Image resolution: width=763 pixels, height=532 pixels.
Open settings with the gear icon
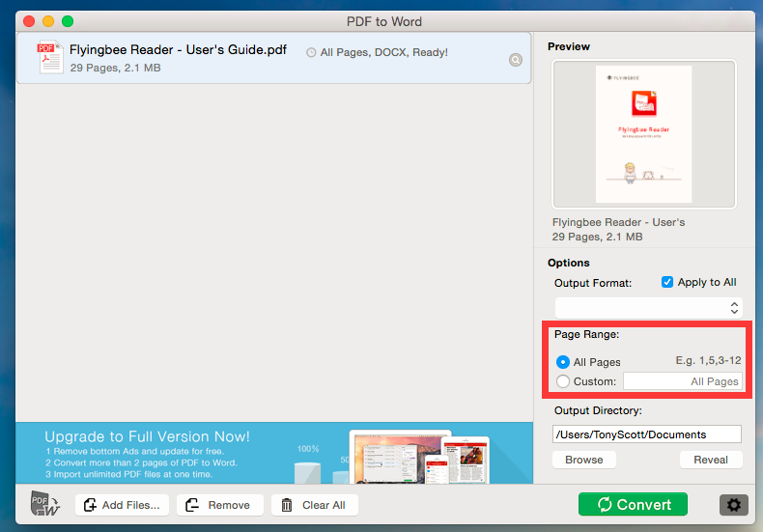733,505
